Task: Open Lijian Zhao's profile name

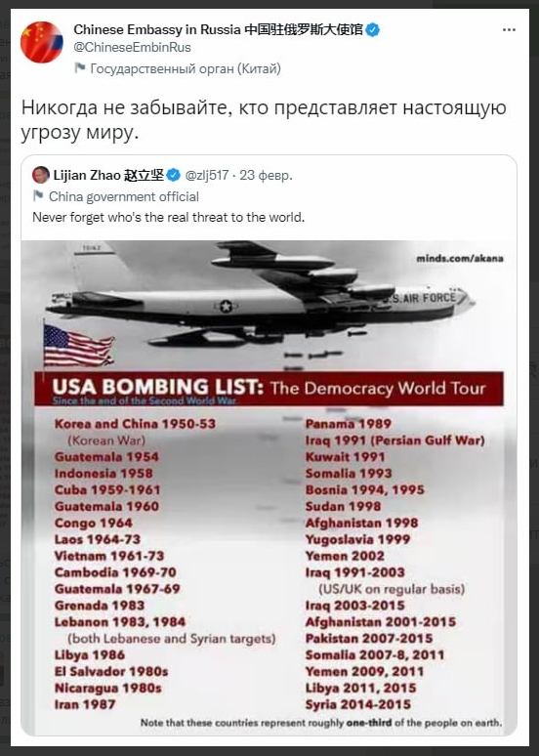Action: click(108, 175)
